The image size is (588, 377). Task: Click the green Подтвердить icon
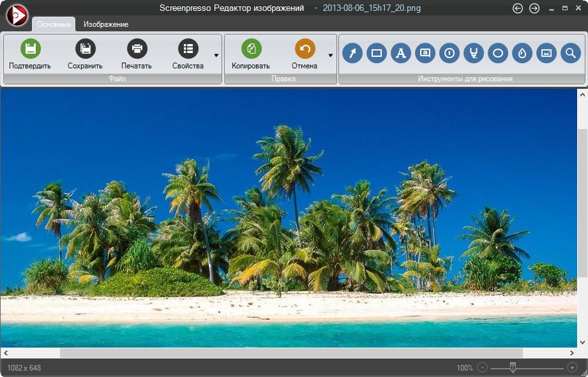coord(31,49)
